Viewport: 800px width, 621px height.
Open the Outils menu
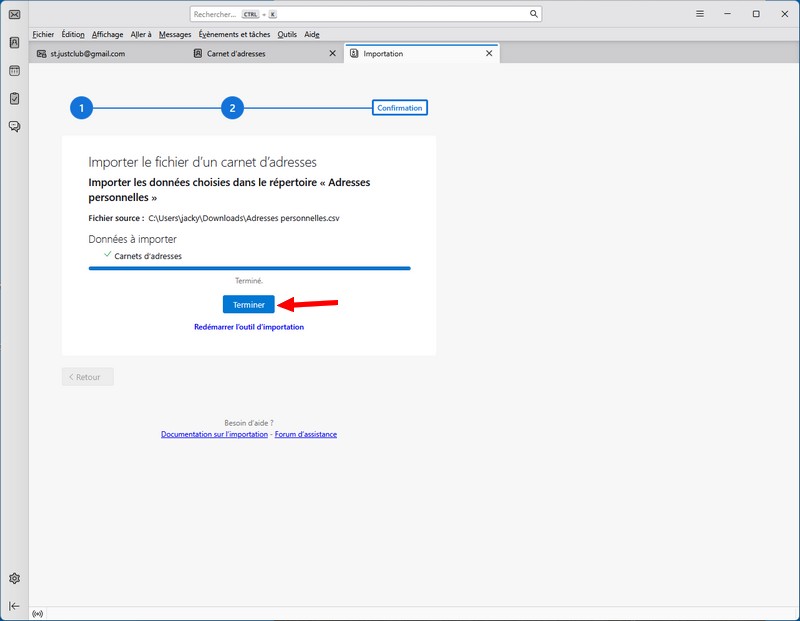[x=287, y=34]
